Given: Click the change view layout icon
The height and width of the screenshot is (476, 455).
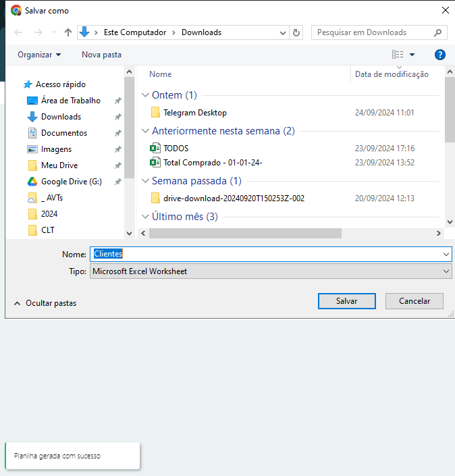Looking at the screenshot, I should click(398, 55).
